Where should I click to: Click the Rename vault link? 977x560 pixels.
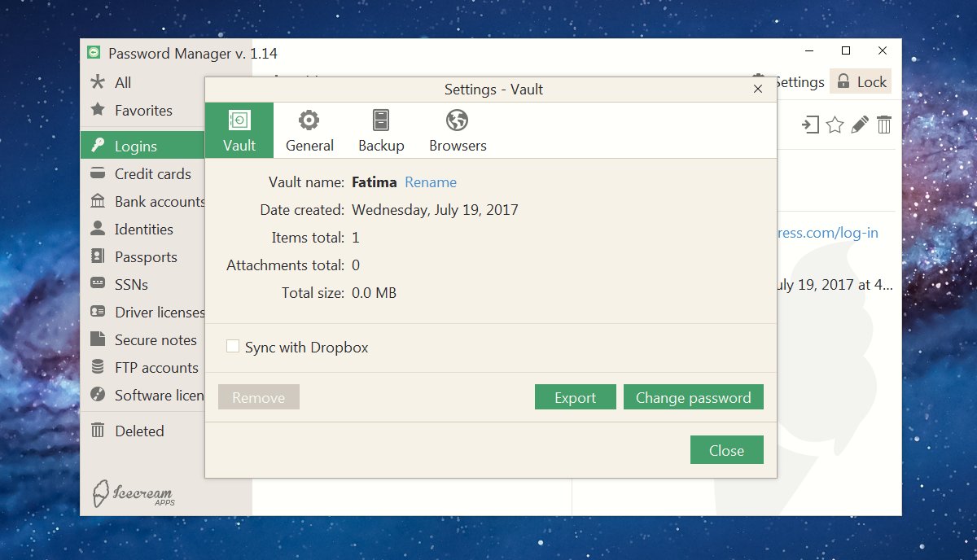431,182
